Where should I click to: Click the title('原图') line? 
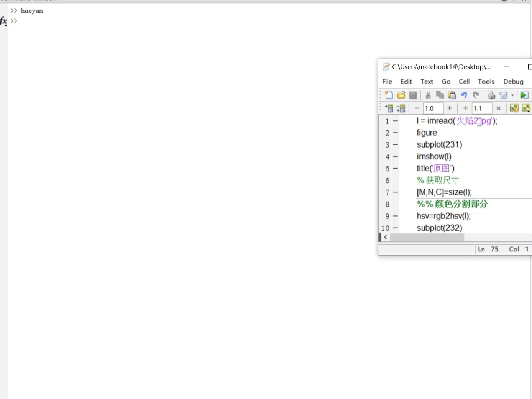(435, 169)
